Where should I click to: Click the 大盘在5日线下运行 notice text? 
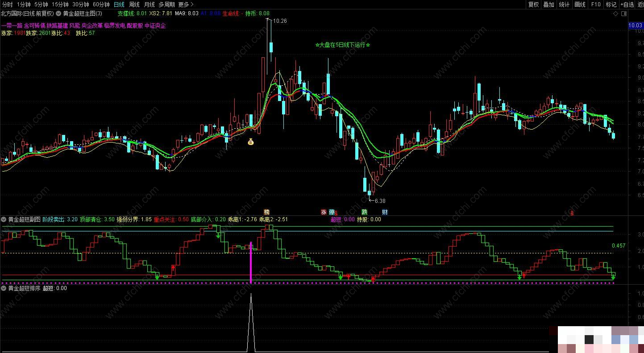click(343, 45)
